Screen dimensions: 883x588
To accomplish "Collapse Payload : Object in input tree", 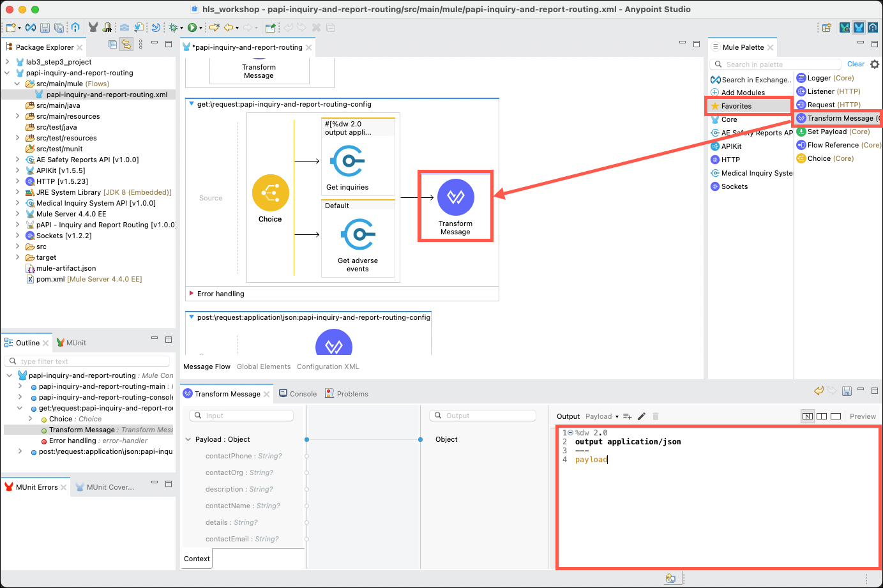I will (x=188, y=439).
